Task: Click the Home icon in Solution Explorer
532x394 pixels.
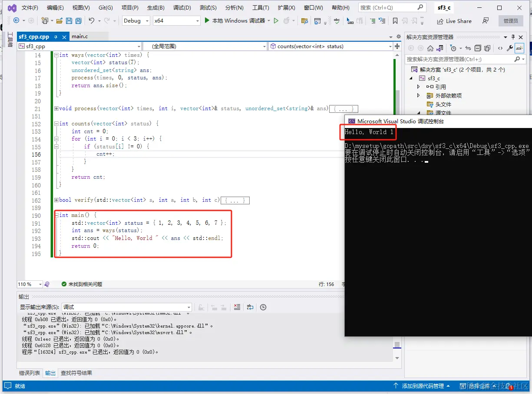Action: (x=430, y=48)
